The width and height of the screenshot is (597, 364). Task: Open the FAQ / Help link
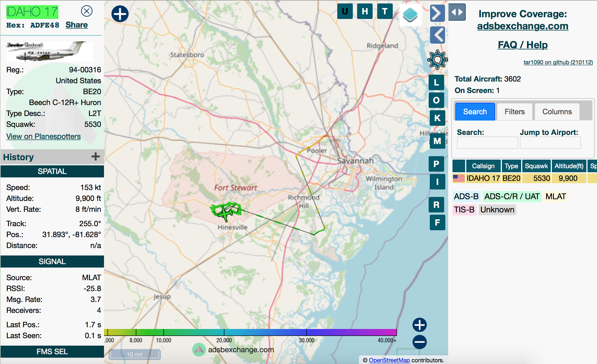click(523, 45)
